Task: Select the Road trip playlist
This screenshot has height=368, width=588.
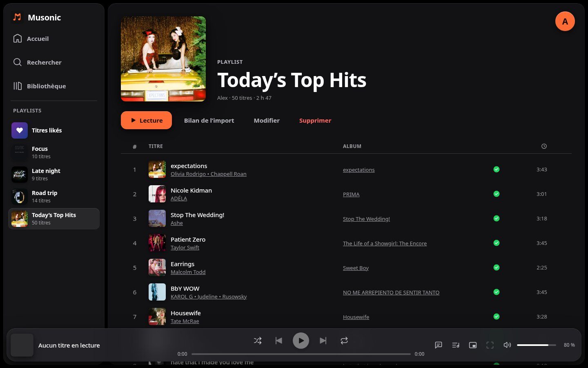Action: [x=54, y=197]
